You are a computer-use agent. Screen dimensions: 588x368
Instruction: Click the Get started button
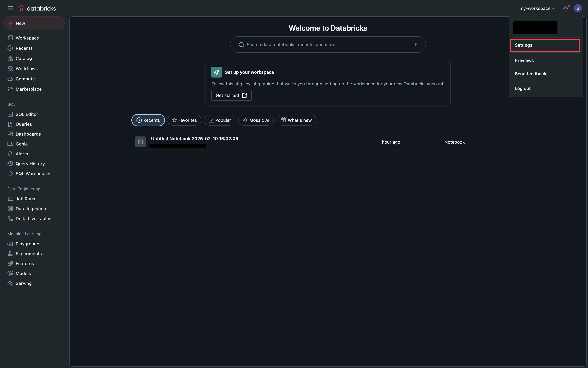[231, 95]
